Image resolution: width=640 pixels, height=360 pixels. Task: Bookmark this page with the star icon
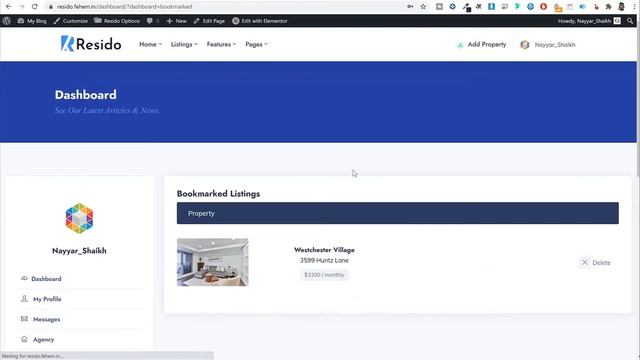(x=423, y=7)
